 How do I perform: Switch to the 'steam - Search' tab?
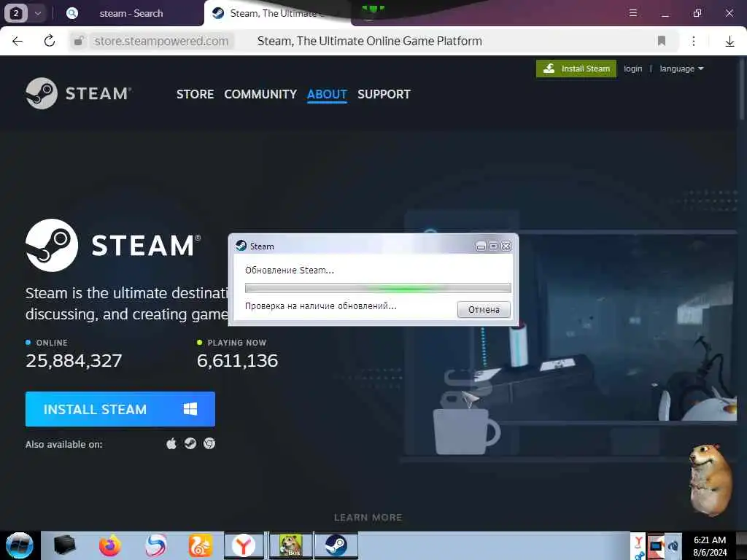pyautogui.click(x=131, y=13)
